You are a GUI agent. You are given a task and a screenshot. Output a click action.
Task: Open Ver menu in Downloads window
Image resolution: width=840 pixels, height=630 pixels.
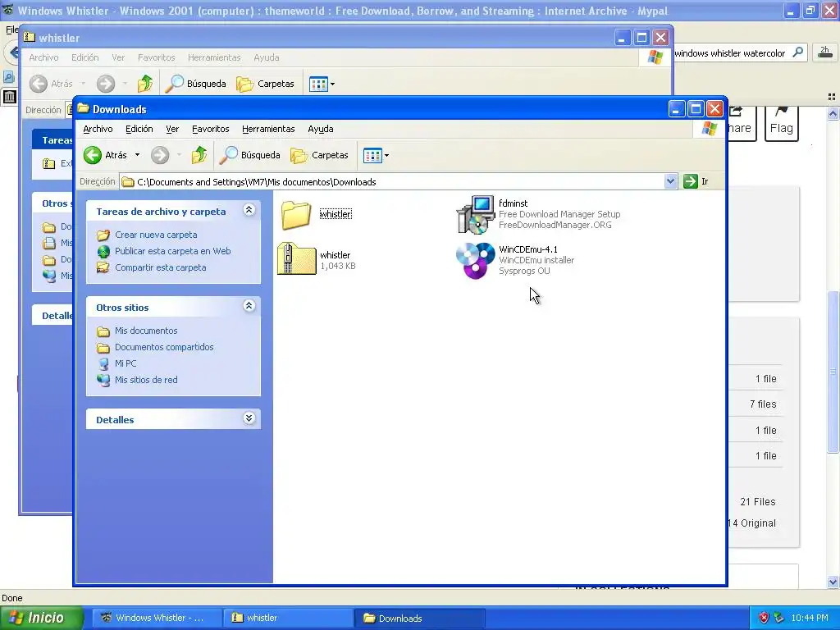click(x=172, y=129)
